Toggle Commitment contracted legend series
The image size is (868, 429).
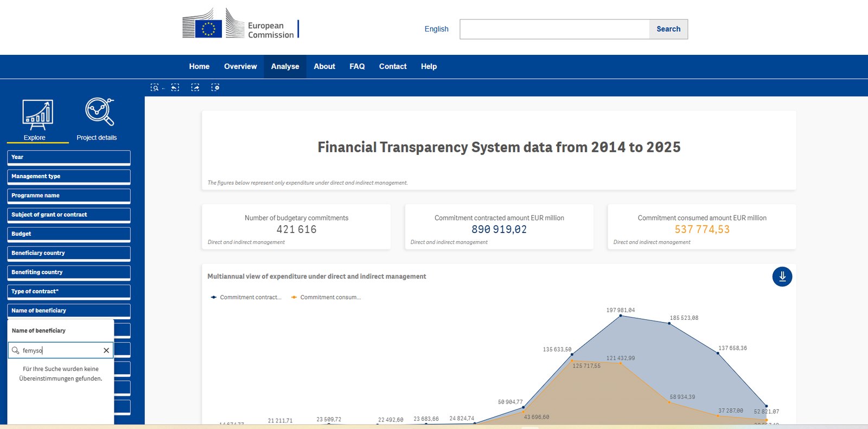click(x=246, y=297)
